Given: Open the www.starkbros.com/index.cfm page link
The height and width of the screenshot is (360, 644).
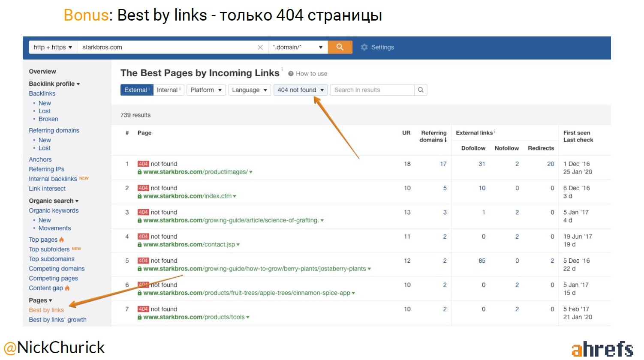Looking at the screenshot, I should coord(187,196).
